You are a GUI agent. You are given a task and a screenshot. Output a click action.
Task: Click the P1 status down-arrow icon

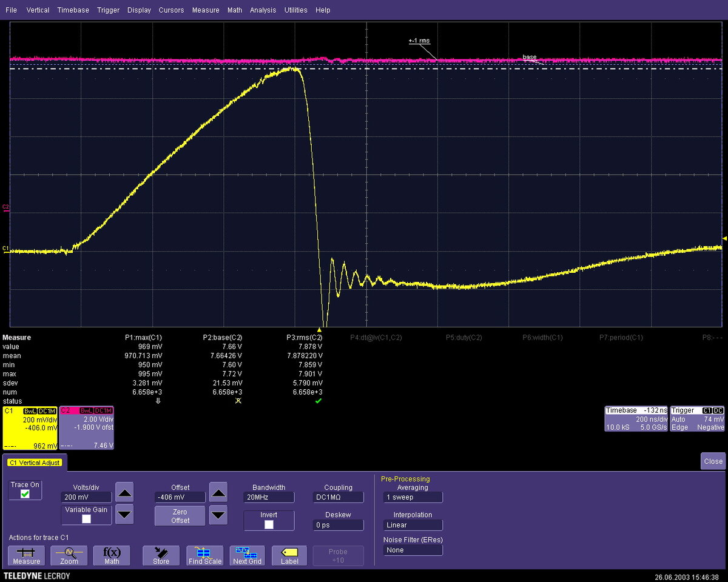coord(158,401)
